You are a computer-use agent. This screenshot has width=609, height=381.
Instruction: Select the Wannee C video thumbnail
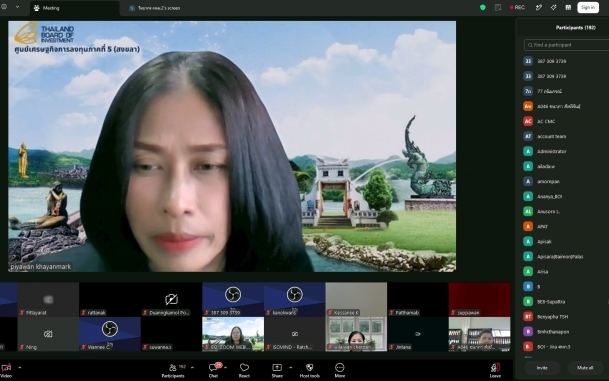coord(110,334)
